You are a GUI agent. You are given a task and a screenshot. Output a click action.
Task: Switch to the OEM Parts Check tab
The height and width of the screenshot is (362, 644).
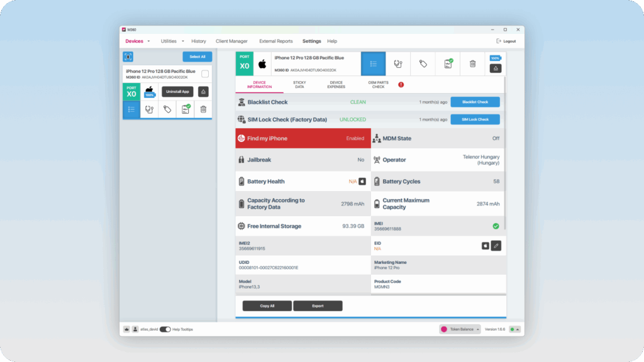pyautogui.click(x=378, y=85)
